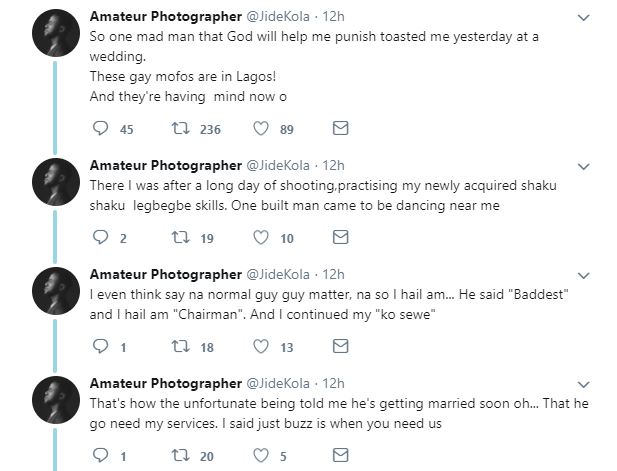Open the 12h timestamp of the shaku tweet
This screenshot has height=471, width=617.
(334, 165)
